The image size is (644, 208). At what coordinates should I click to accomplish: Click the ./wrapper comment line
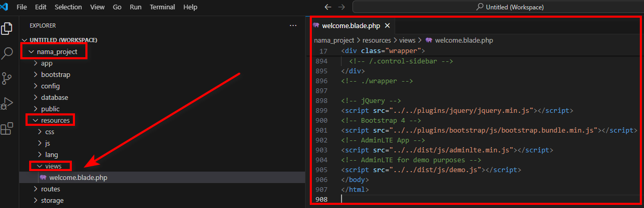click(x=377, y=81)
